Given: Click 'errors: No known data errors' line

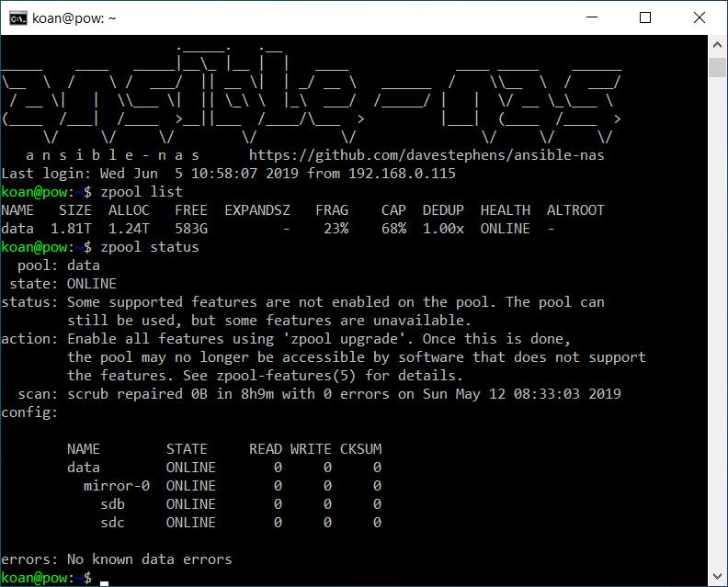Looking at the screenshot, I should pyautogui.click(x=117, y=559).
